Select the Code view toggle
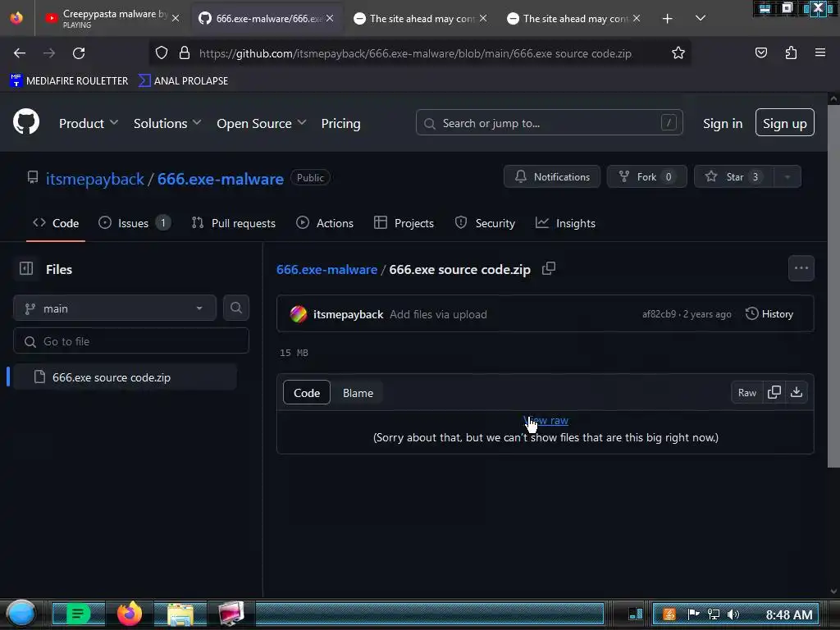 coord(307,393)
